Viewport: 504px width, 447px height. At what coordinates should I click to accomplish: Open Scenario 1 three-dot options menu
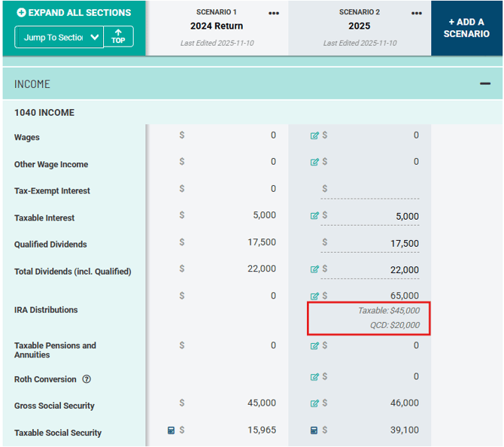pos(274,14)
